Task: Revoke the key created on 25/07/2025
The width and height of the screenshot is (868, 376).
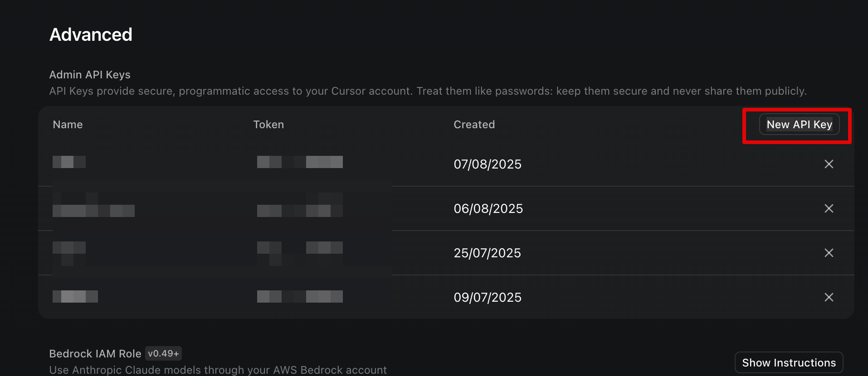Action: (829, 253)
